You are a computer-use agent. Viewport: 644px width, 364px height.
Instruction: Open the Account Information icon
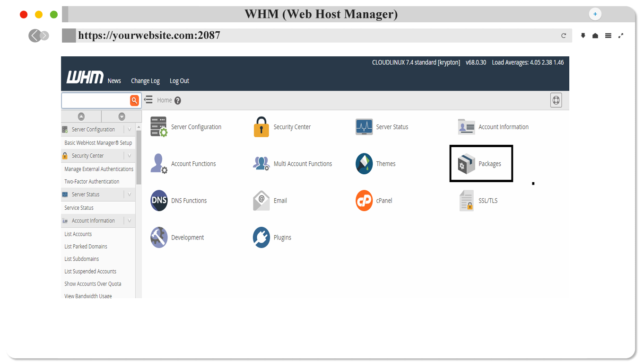point(467,127)
